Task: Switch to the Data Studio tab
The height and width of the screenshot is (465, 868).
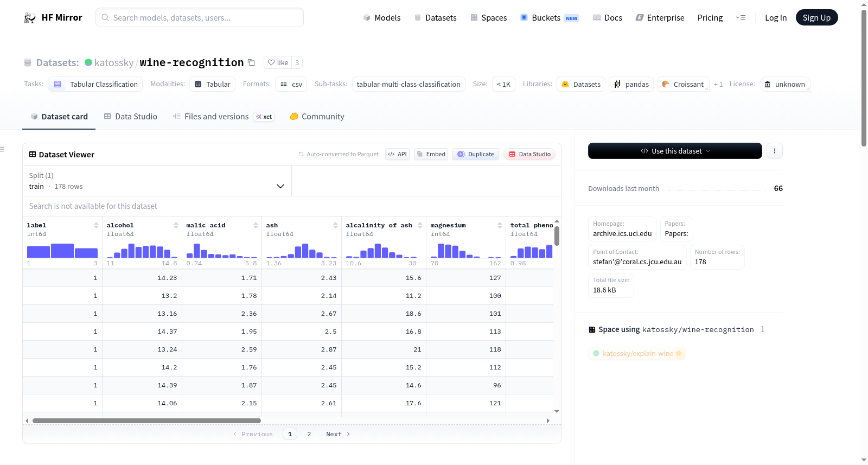Action: tap(131, 117)
